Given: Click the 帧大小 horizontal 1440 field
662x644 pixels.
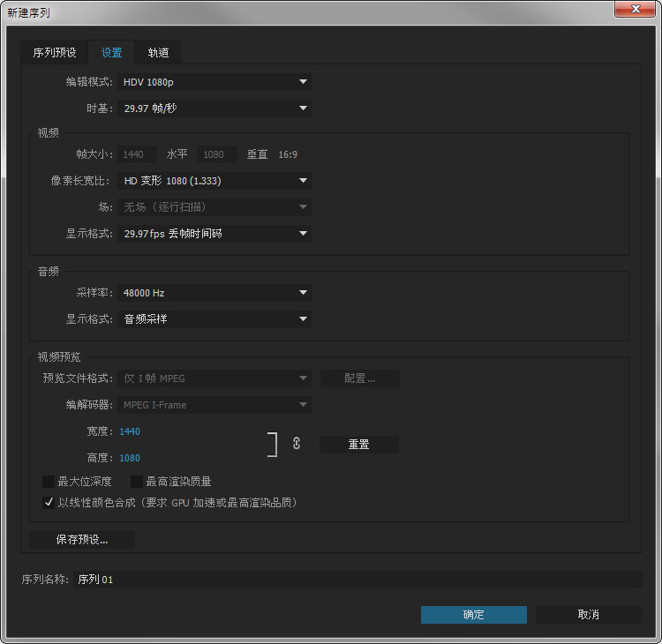Looking at the screenshot, I should (x=137, y=154).
